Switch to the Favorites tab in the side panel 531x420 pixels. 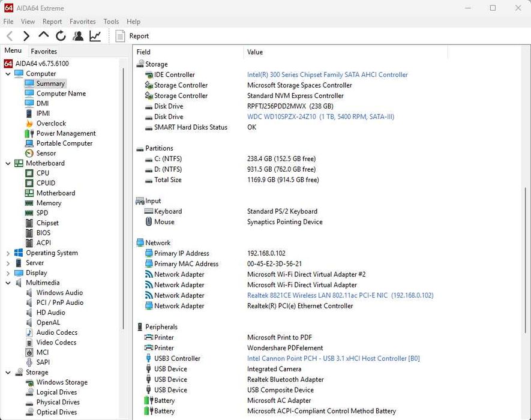pyautogui.click(x=44, y=52)
